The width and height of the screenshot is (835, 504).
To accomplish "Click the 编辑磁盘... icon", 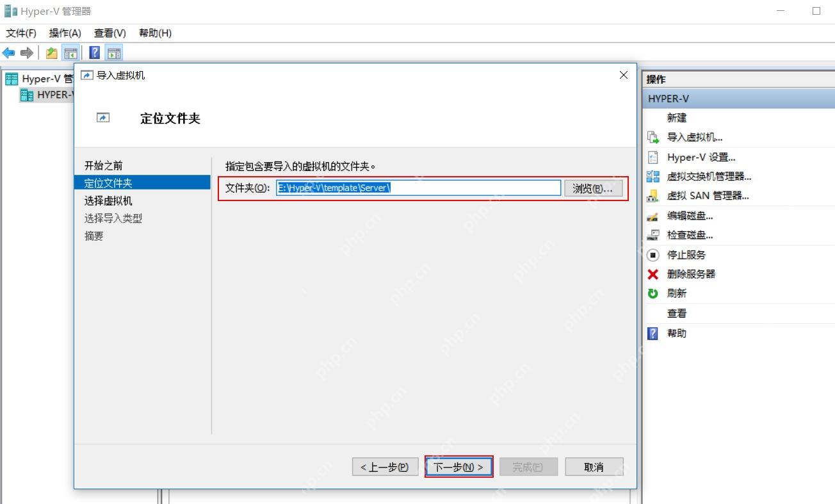I will 653,216.
